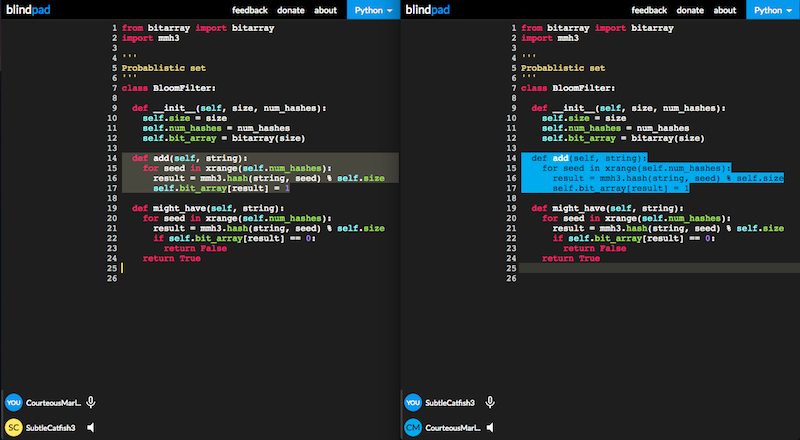This screenshot has height=440, width=800.
Task: Click SubtleCatfish3 username in right window
Action: (x=450, y=403)
